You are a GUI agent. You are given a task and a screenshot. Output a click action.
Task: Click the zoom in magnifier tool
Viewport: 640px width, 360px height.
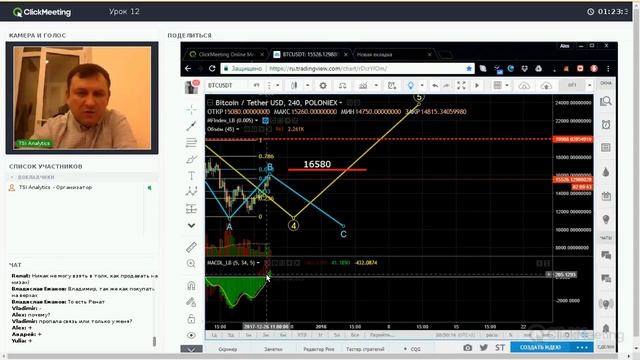(x=191, y=264)
